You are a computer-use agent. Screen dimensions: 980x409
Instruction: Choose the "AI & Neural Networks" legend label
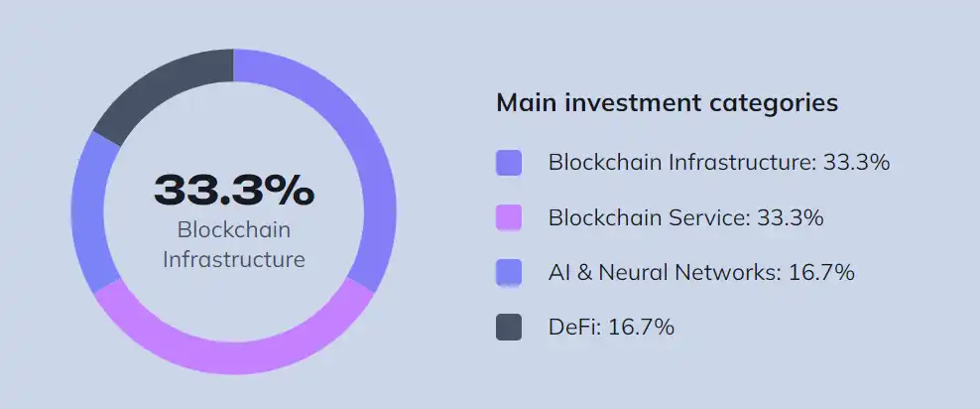(664, 272)
